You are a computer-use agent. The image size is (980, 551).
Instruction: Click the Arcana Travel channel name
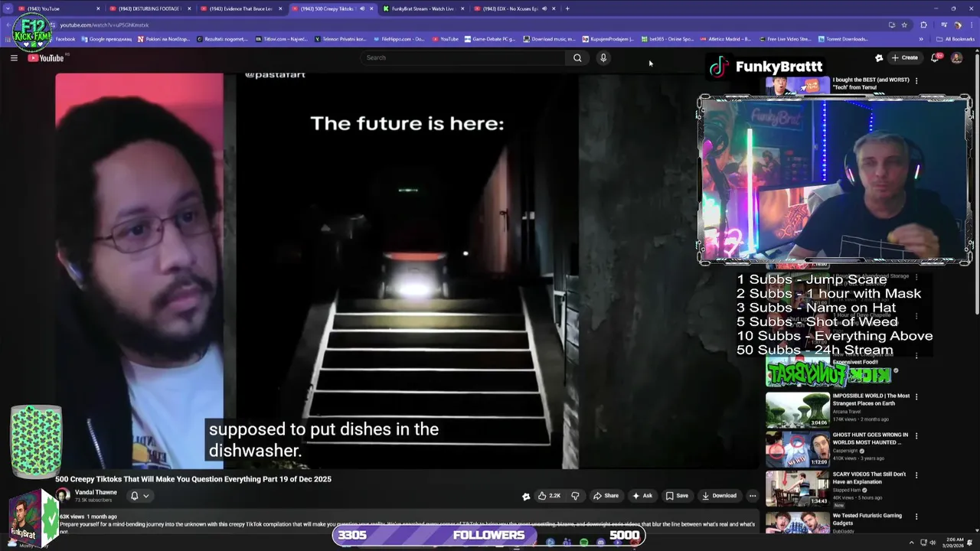click(848, 412)
